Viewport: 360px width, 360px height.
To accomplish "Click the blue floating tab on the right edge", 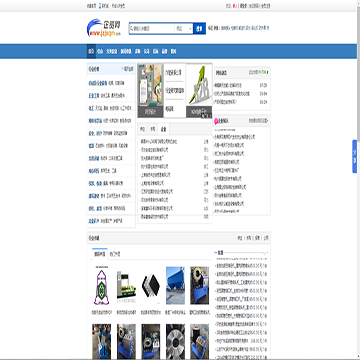I will pos(355,156).
